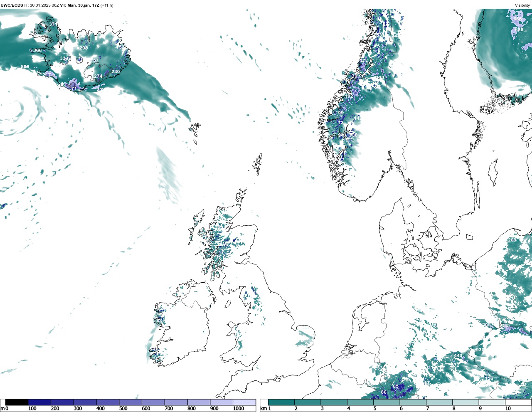Click the 'm' unit label of legend

click(2, 409)
